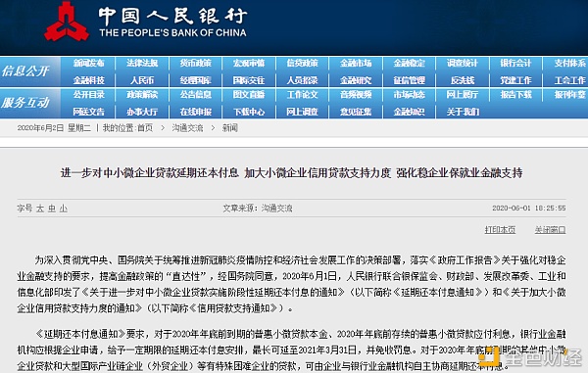Click the 文章来源: 沟通交流 text
The image size is (588, 373).
coord(258,209)
